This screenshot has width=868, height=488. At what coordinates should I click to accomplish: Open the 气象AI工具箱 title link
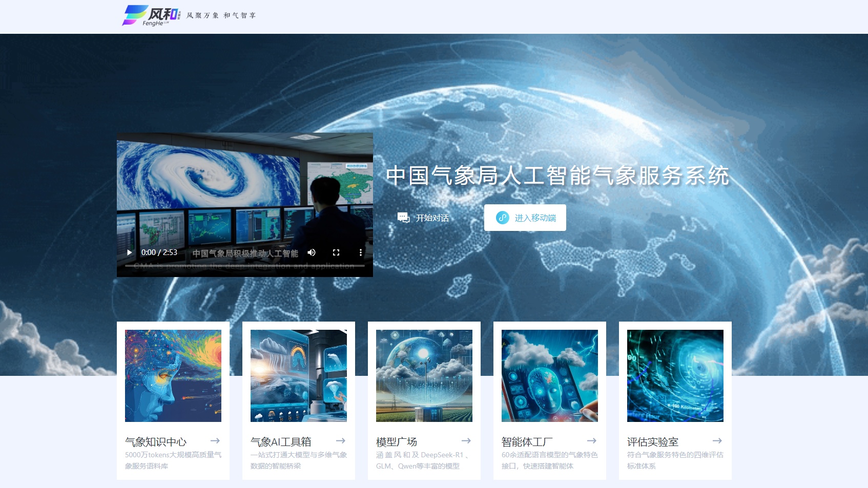pos(281,441)
